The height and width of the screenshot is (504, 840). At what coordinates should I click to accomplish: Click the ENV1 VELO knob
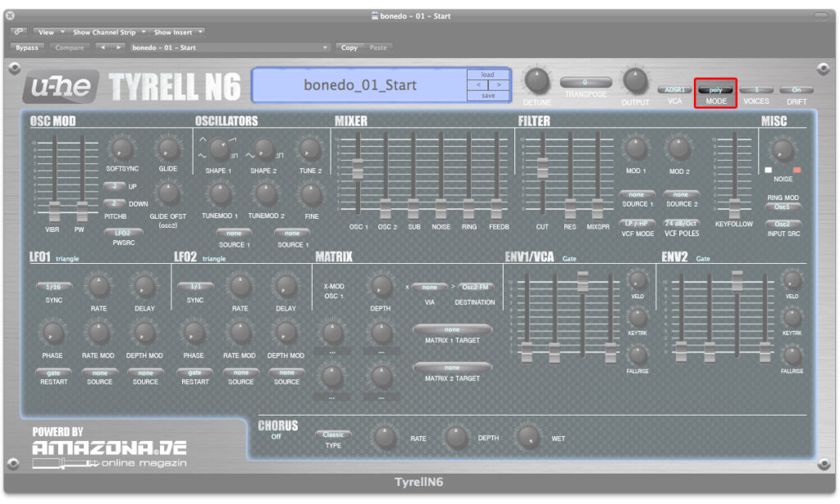(x=637, y=279)
